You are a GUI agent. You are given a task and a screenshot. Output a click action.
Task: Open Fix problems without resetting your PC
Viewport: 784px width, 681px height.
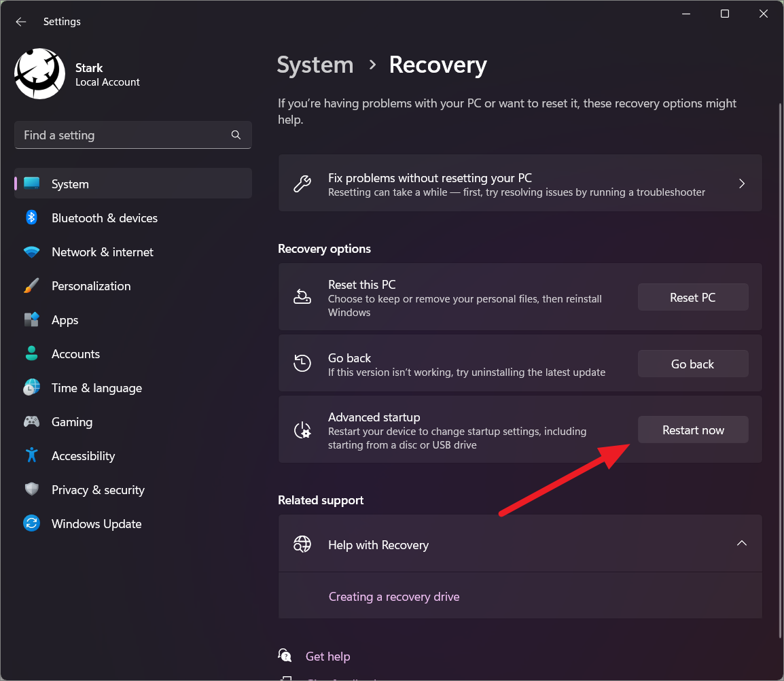520,183
